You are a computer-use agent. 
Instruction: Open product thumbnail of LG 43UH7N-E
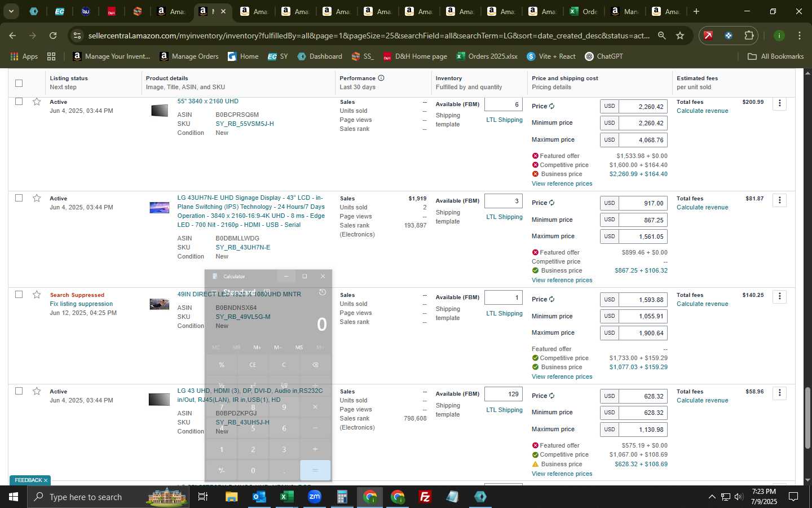pos(159,208)
